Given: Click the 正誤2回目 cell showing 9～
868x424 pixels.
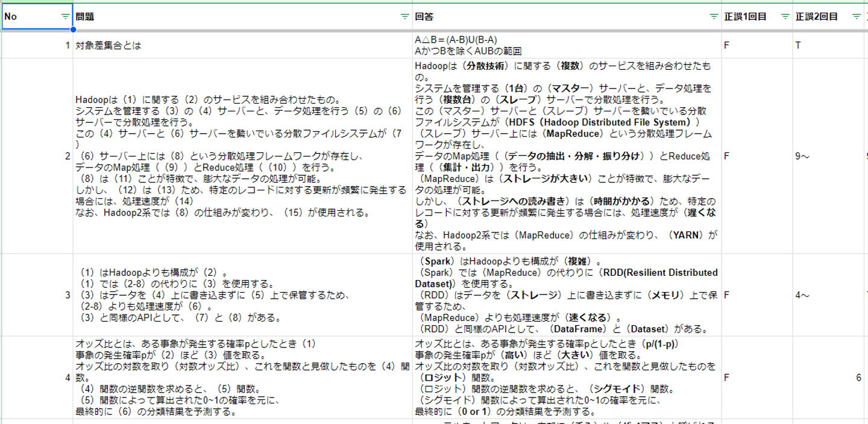Looking at the screenshot, I should (x=829, y=156).
